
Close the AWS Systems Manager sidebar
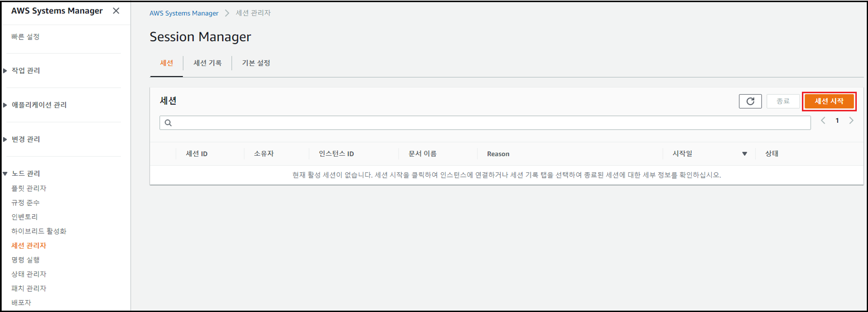[x=116, y=11]
